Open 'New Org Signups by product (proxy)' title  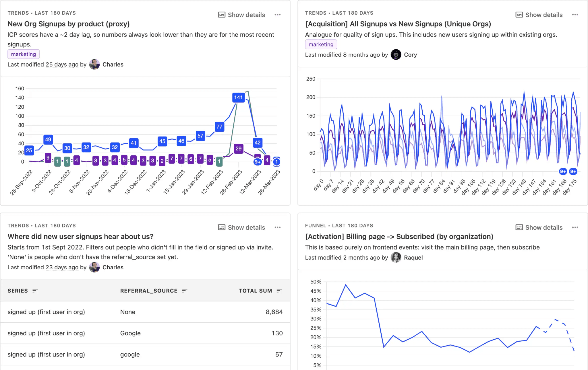(69, 24)
